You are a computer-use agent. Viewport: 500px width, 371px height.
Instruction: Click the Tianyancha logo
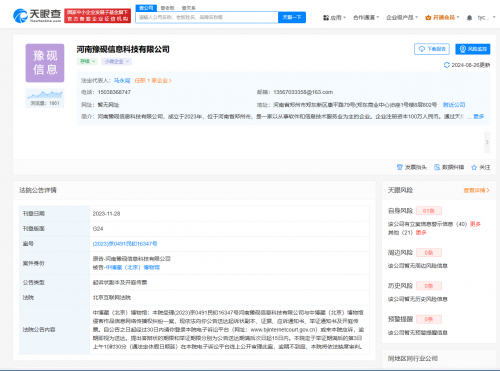click(x=37, y=15)
